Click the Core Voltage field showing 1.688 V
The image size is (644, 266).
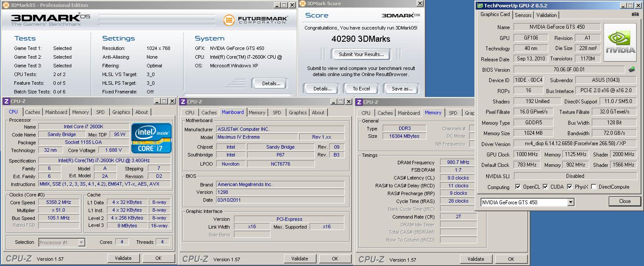[x=113, y=150]
